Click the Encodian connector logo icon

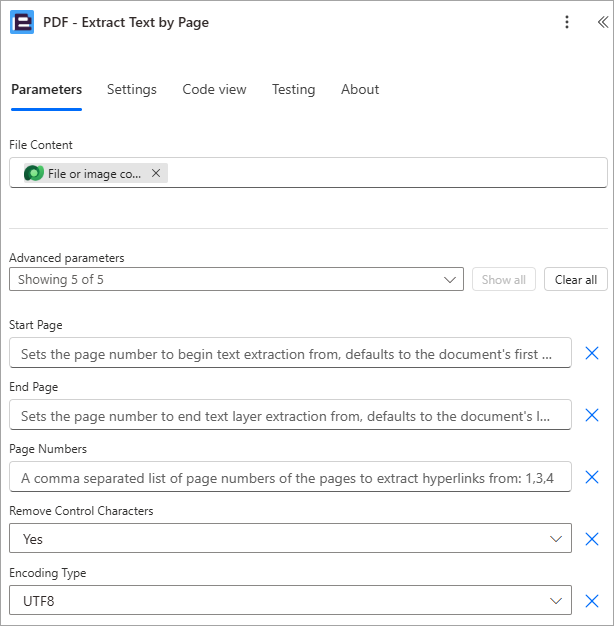(22, 22)
